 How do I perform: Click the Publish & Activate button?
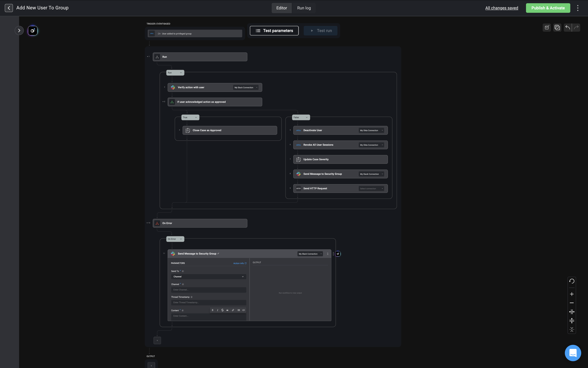[548, 8]
